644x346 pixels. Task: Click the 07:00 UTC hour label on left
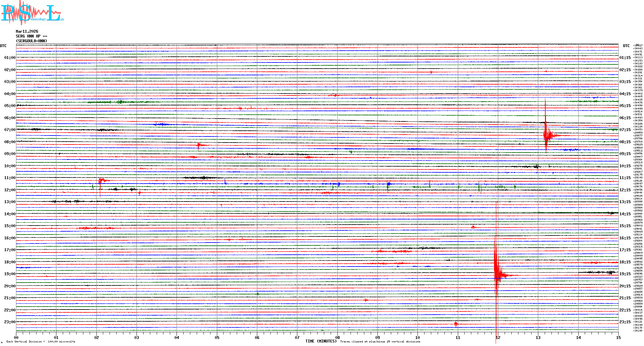pyautogui.click(x=10, y=130)
